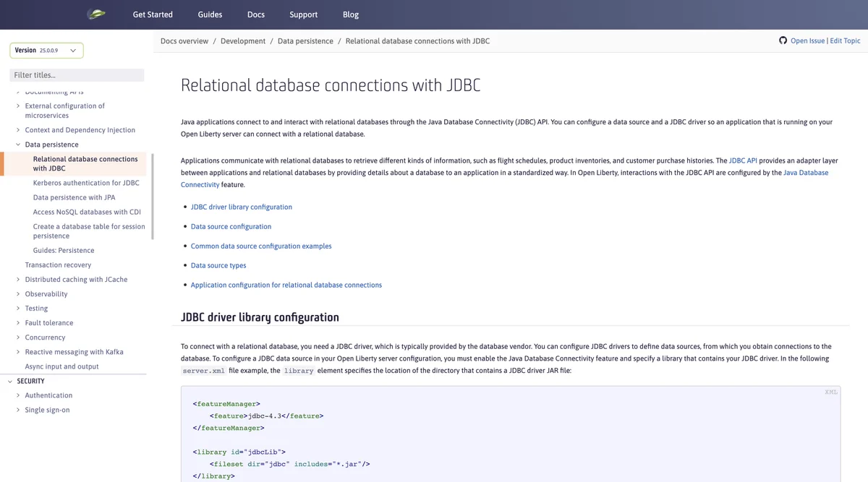Jump to Common data source configuration examples

pyautogui.click(x=261, y=246)
